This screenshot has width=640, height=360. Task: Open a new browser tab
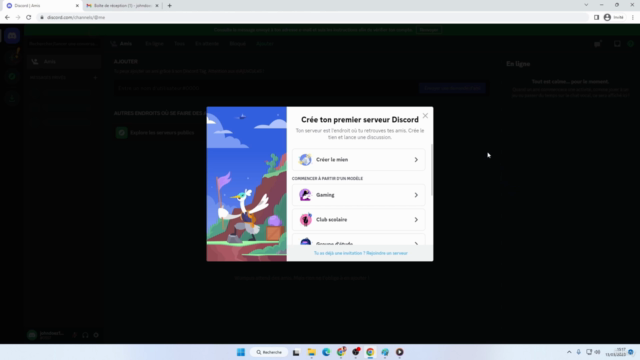pyautogui.click(x=169, y=6)
